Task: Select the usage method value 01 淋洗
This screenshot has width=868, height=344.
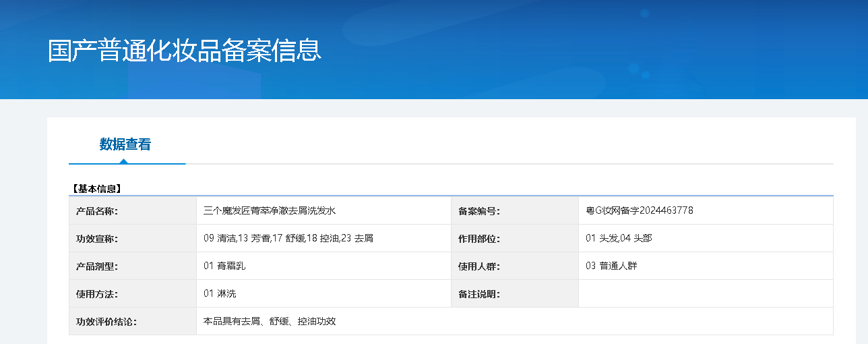Action: (x=220, y=293)
